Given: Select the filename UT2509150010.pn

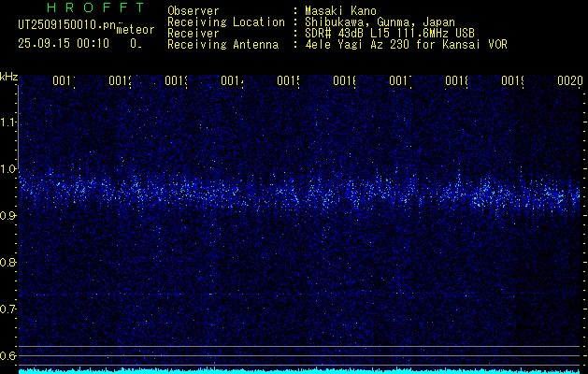Looking at the screenshot, I should (66, 24).
